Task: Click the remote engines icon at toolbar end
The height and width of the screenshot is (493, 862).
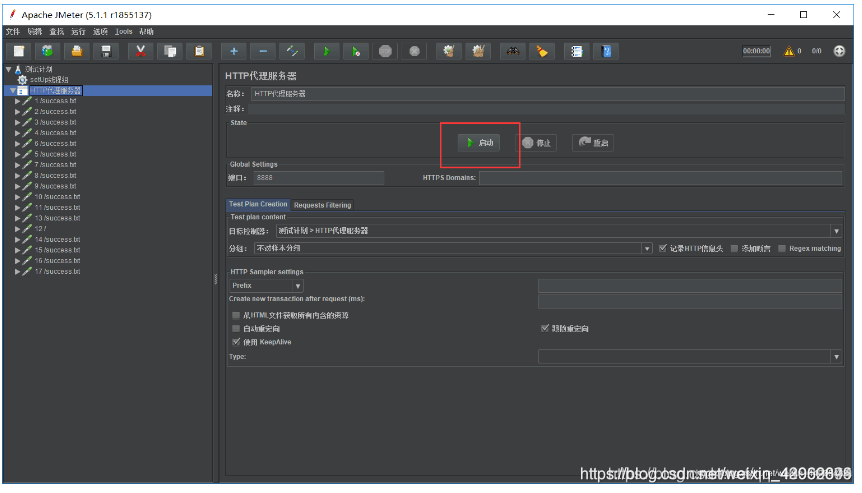Action: 839,51
